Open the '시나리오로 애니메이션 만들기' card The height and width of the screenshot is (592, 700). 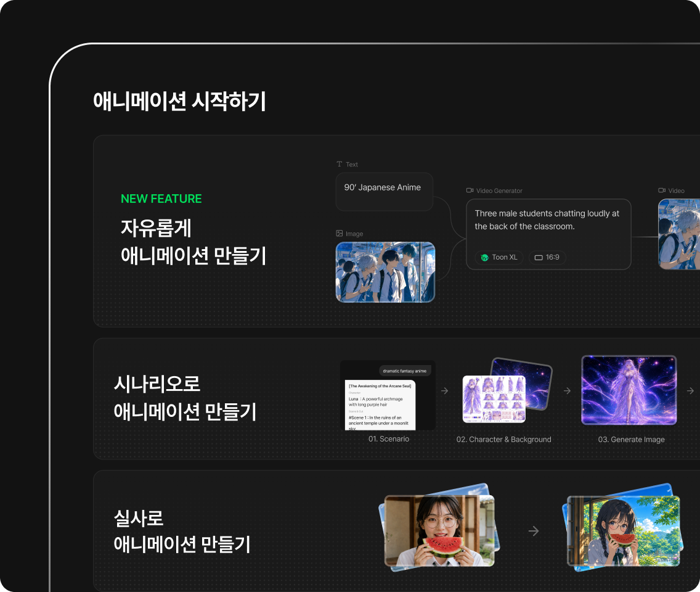[x=396, y=398]
